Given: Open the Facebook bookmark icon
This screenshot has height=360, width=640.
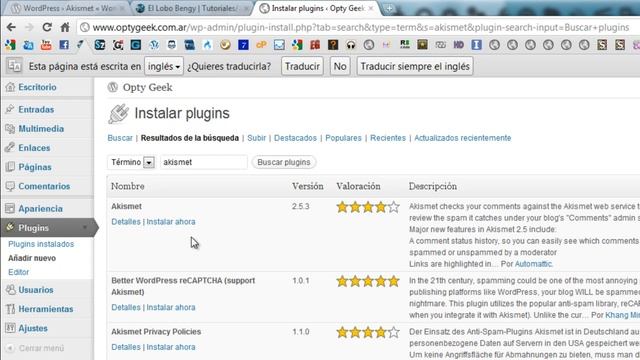Looking at the screenshot, I should pyautogui.click(x=64, y=45).
